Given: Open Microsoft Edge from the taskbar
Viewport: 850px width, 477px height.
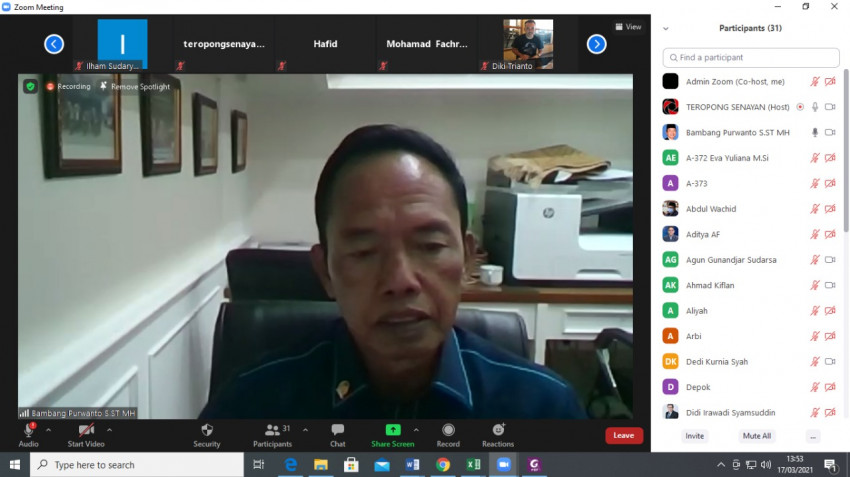Looking at the screenshot, I should pos(291,465).
